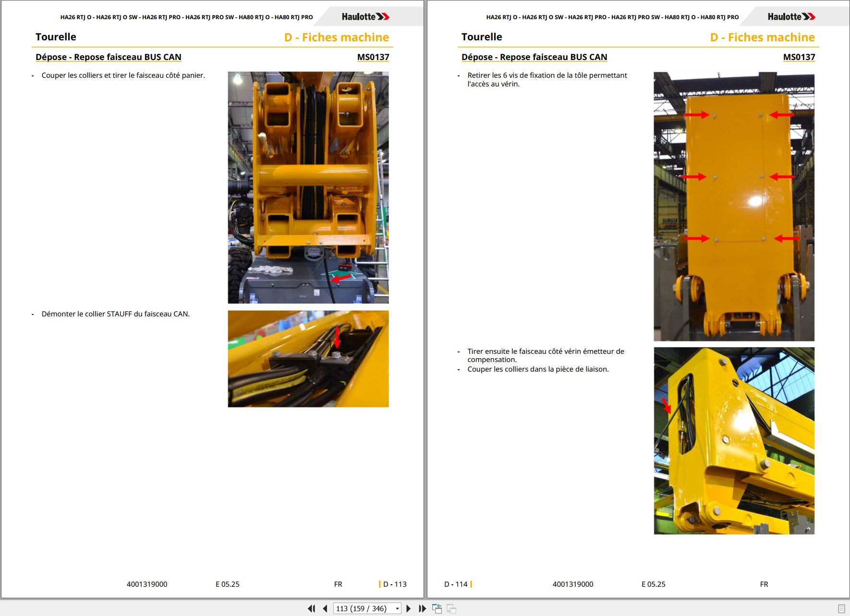Select 'FR' in right page footer
This screenshot has height=616, width=850.
tap(764, 584)
